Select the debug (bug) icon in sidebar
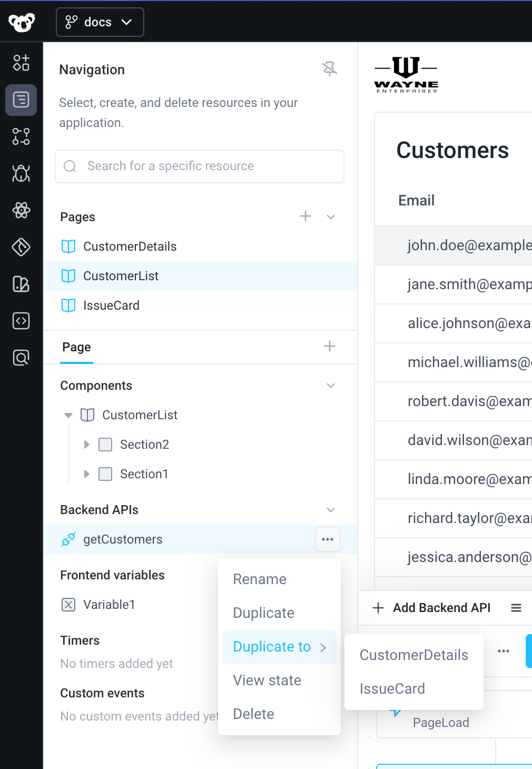Viewport: 532px width, 769px height. [21, 173]
